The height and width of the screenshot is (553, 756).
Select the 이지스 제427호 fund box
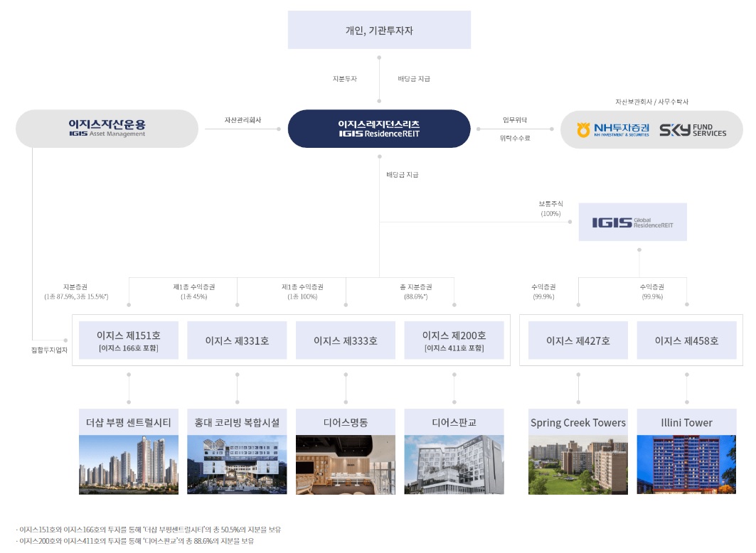pos(578,340)
